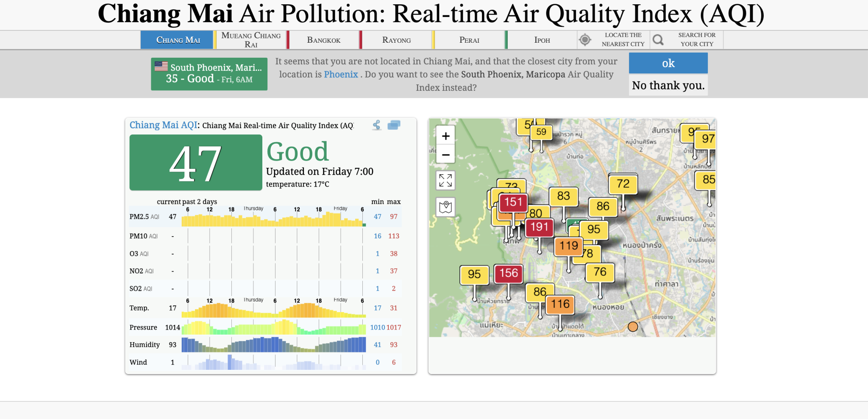Click the SO2 AQI row label

(x=141, y=289)
